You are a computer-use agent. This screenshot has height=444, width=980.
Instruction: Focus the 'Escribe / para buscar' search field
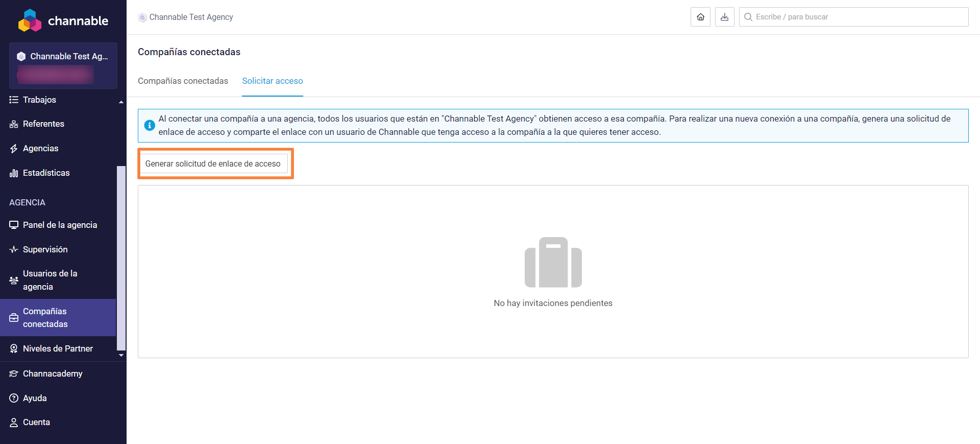(853, 17)
